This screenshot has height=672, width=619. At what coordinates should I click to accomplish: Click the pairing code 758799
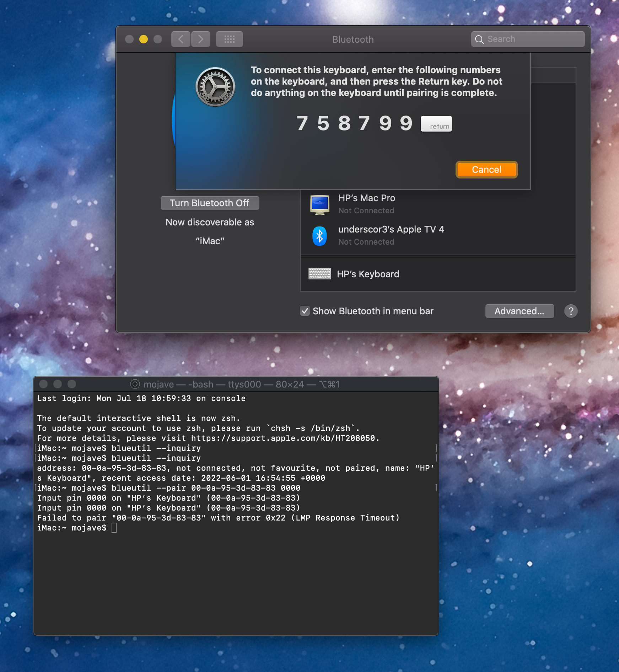(354, 124)
